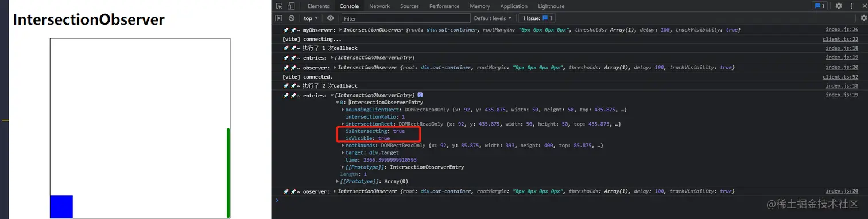Open client.ts:52 source link
The width and height of the screenshot is (868, 219).
pos(840,77)
